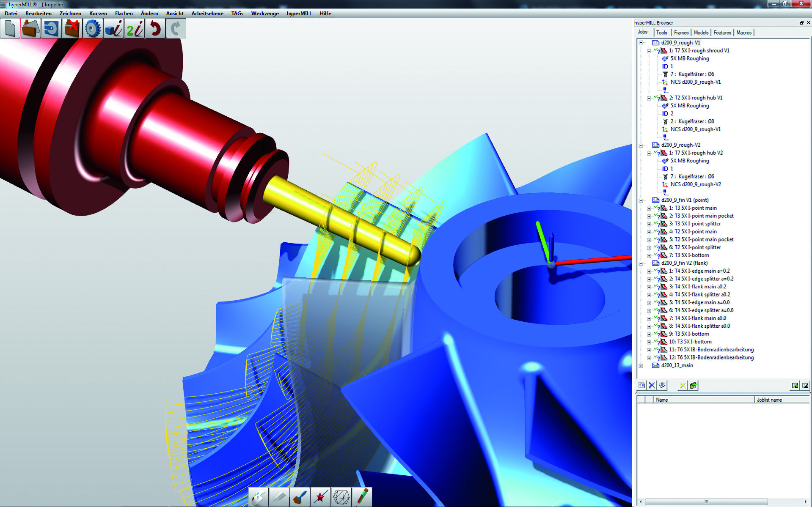Click the yellow X icon below job tree

pos(683,385)
